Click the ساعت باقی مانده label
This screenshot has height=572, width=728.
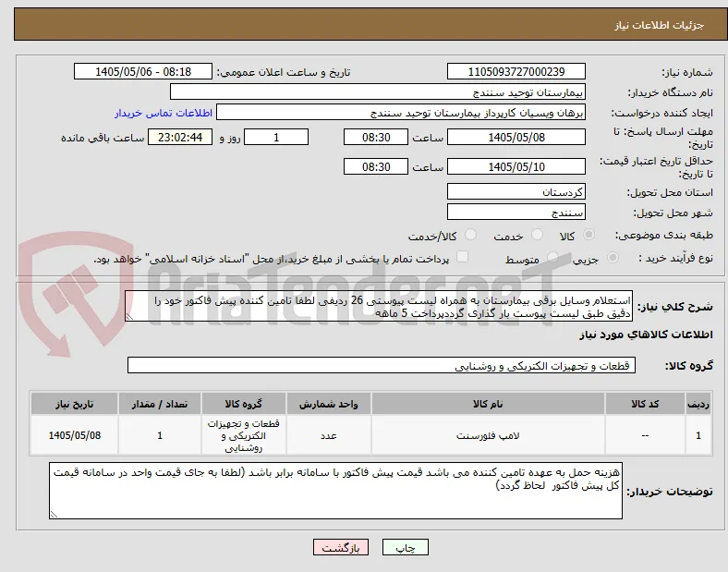[103, 138]
